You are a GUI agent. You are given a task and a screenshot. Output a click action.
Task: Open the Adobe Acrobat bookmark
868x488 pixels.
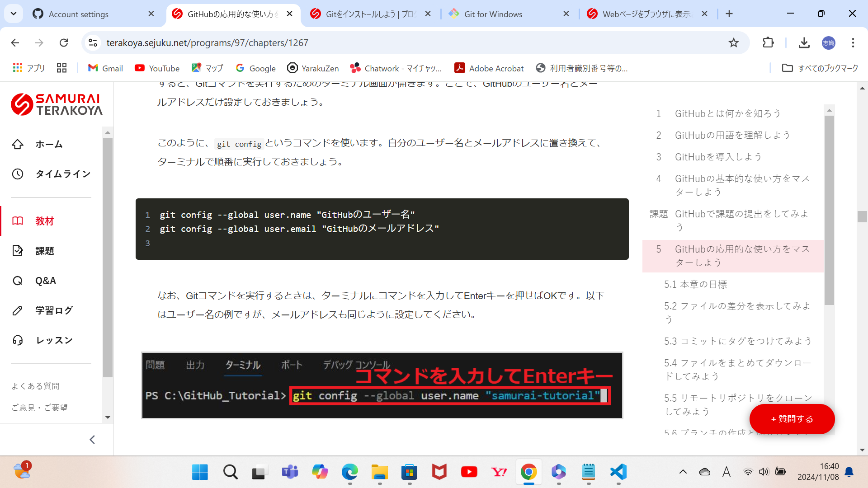point(489,68)
